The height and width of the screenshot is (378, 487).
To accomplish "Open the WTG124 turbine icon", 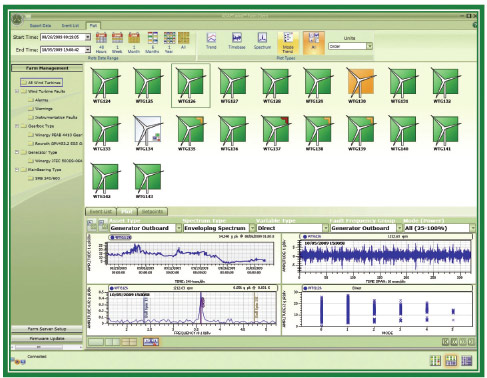I will (x=105, y=85).
